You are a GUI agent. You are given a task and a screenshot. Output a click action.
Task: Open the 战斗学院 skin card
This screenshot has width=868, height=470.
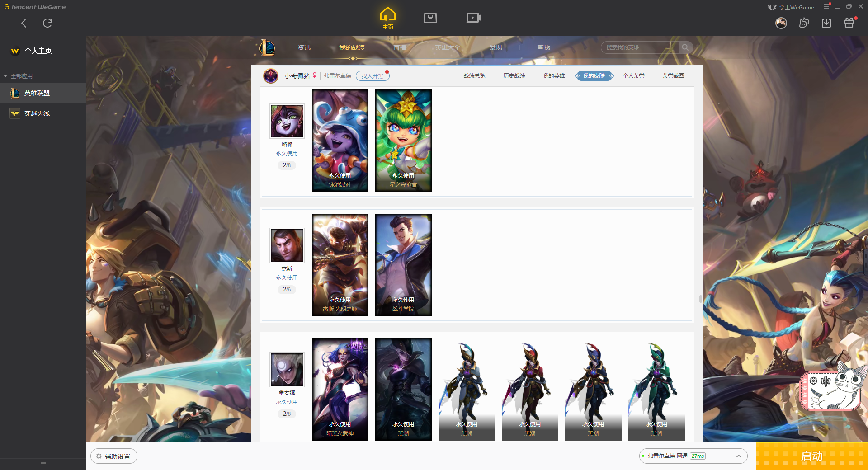pos(403,265)
